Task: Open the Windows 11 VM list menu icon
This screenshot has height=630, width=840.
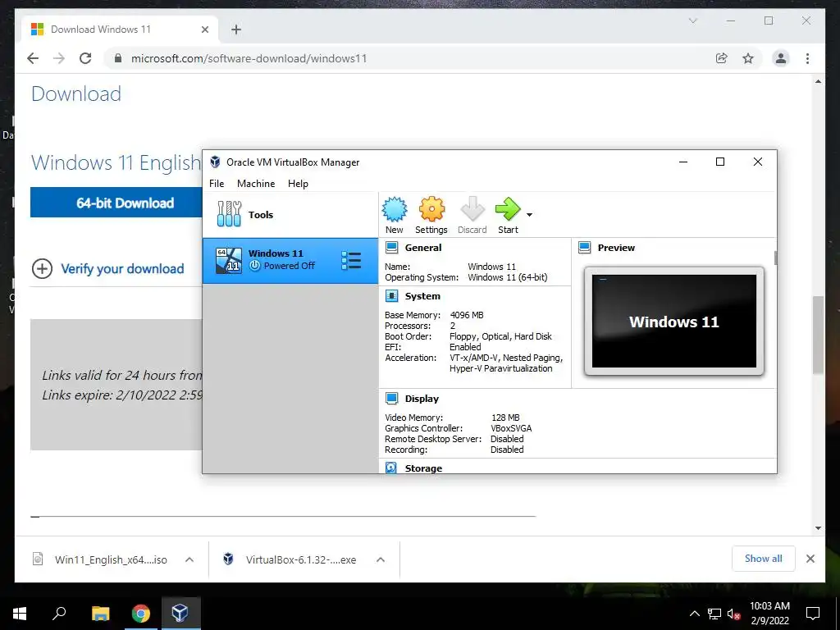Action: tap(351, 260)
